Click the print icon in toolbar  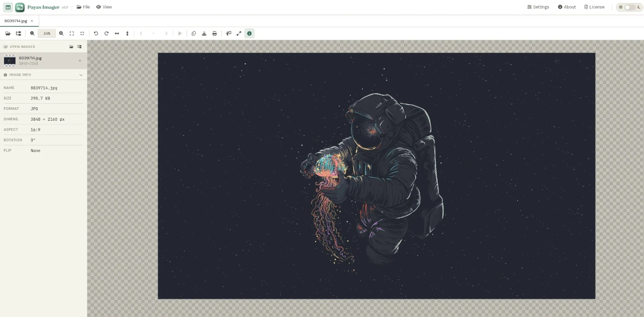(214, 34)
